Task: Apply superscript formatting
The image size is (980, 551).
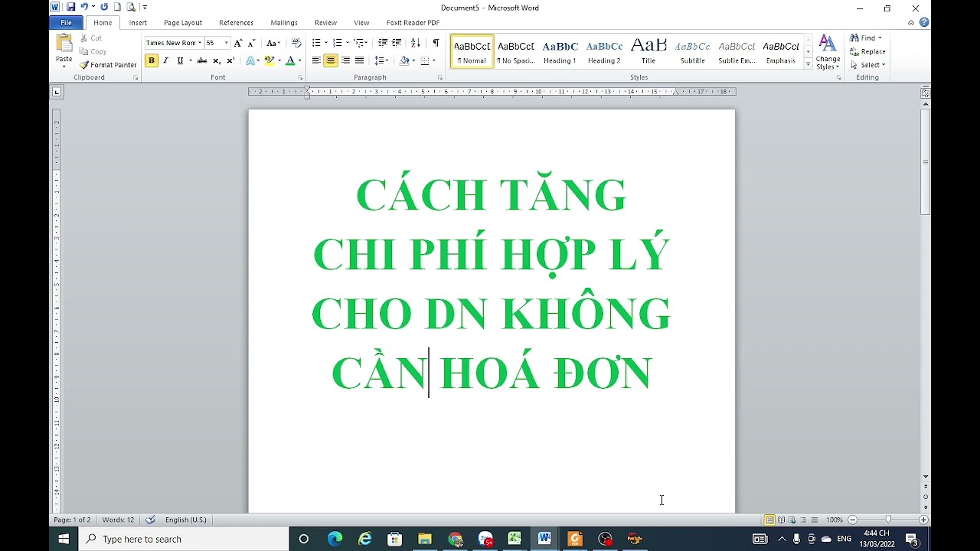Action: click(230, 60)
